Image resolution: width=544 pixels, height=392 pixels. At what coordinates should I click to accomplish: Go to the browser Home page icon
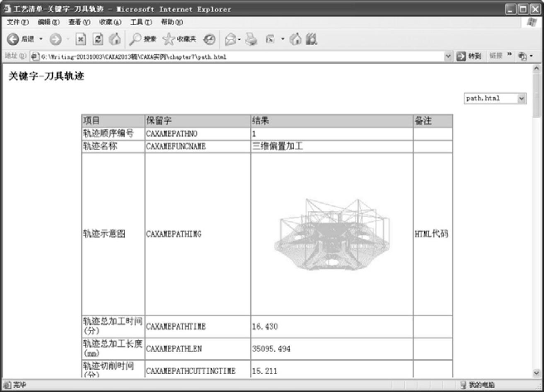pyautogui.click(x=115, y=39)
